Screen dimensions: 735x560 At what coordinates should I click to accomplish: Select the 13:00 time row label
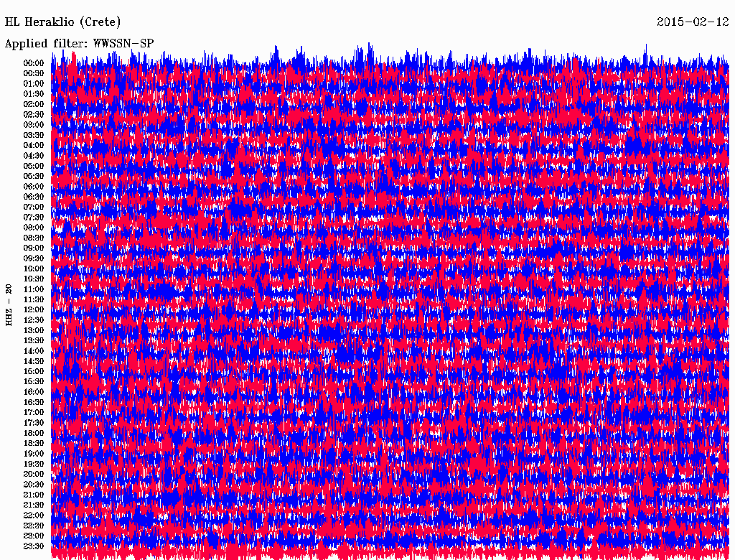(x=34, y=331)
